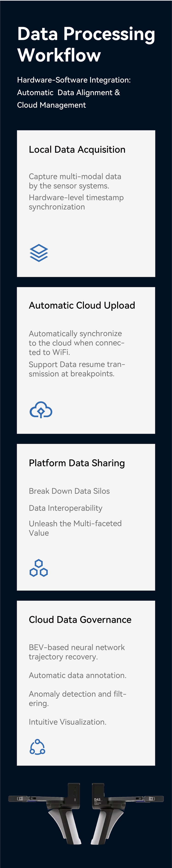Click the "Intuitive Visualization." item
The height and width of the screenshot is (868, 172).
coord(68,722)
